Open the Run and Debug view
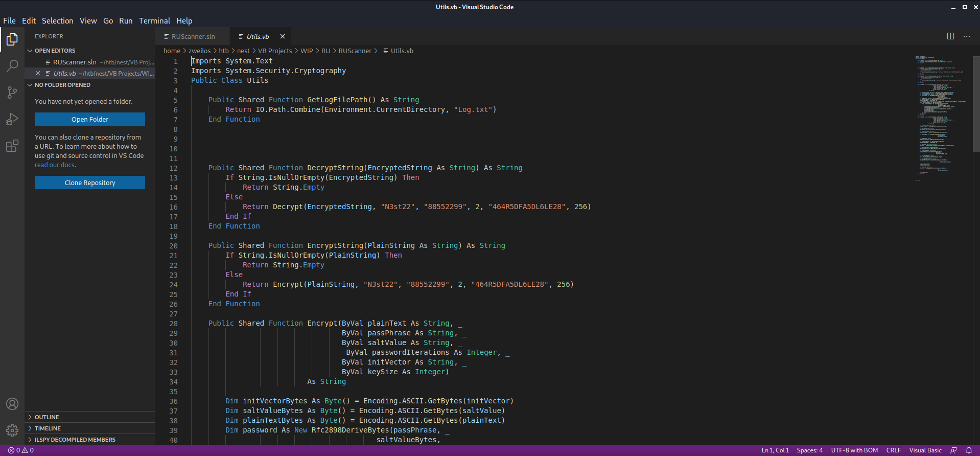 (12, 119)
